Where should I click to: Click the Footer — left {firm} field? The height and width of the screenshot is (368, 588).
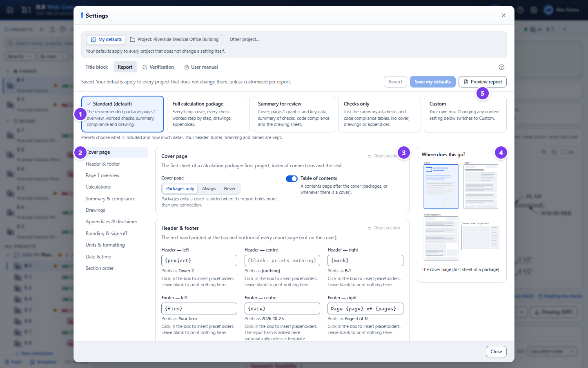[199, 309]
